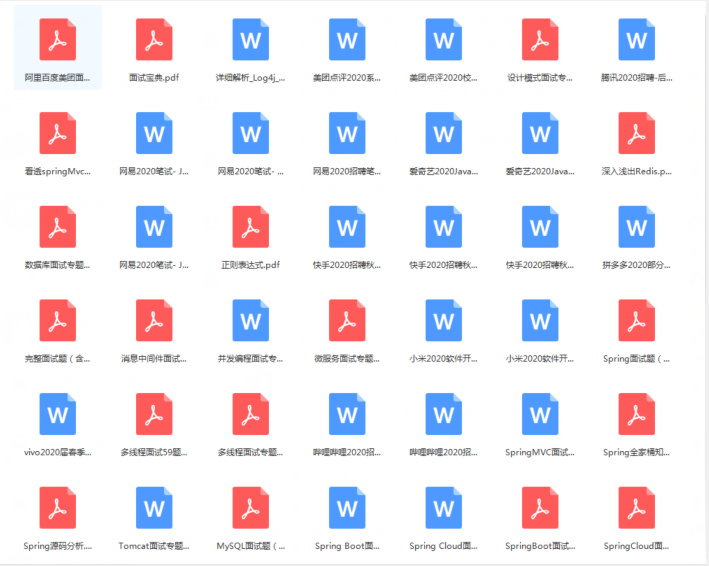The height and width of the screenshot is (566, 709).
Task: Select the 多线程面试59题... PDF icon
Action: pyautogui.click(x=154, y=414)
